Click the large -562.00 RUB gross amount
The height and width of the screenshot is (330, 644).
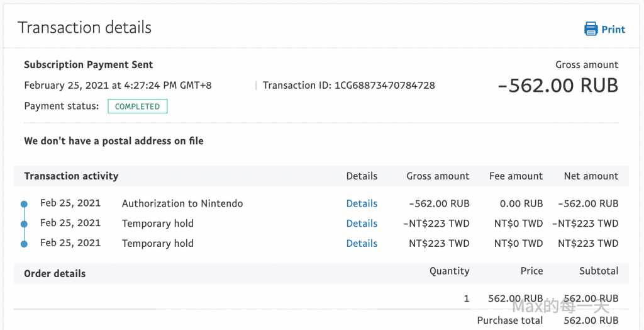558,86
